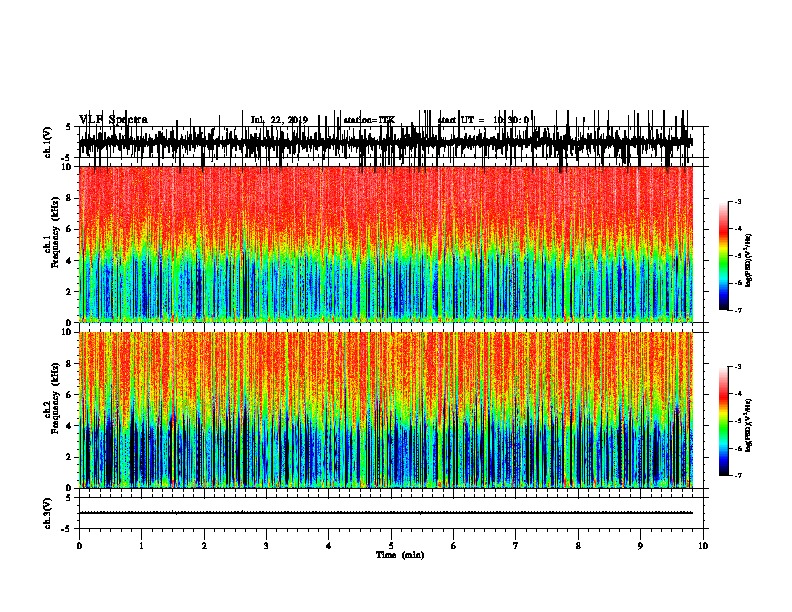Click the "station=ITK" header label

369,120
